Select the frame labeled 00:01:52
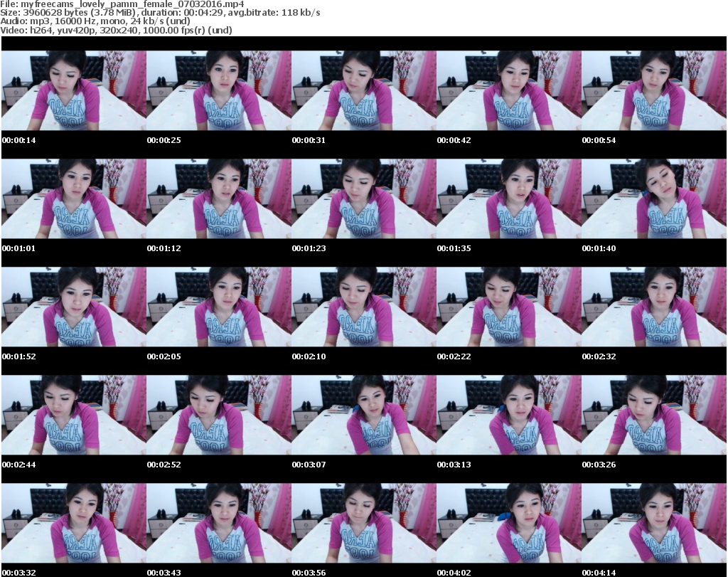This screenshot has width=728, height=577. pyautogui.click(x=73, y=307)
